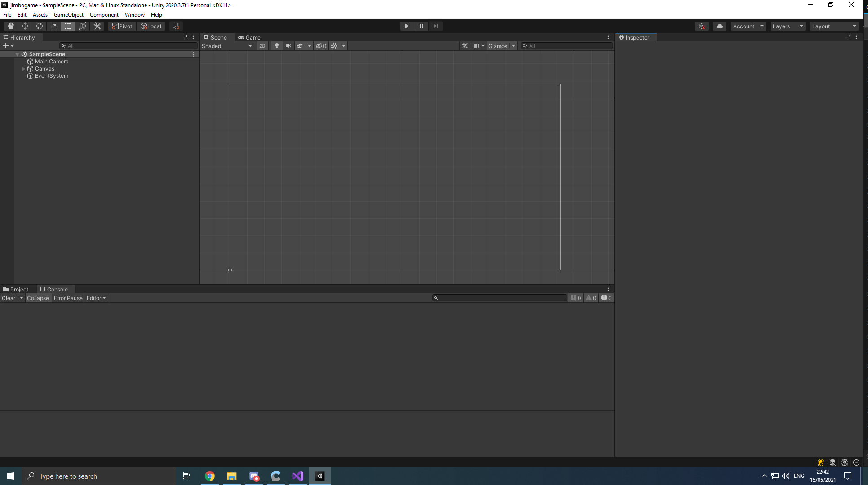
Task: Open the Shaded draw mode dropdown
Action: (227, 45)
